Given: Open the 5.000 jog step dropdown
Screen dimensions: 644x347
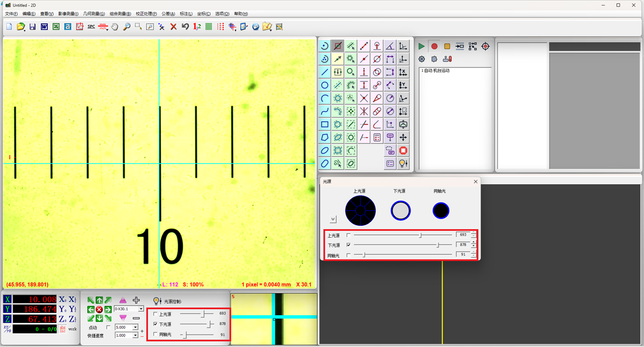Looking at the screenshot, I should coord(136,327).
